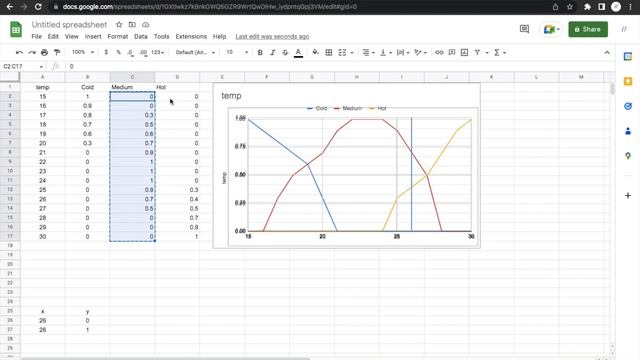Open the Insert menu

tap(93, 36)
